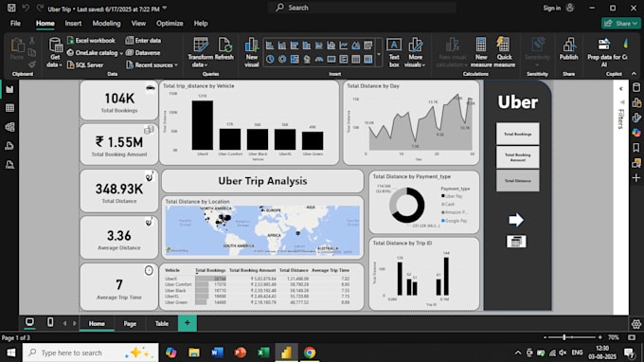Image resolution: width=644 pixels, height=362 pixels.
Task: Open the Optimize ribbon tab
Action: 170,24
